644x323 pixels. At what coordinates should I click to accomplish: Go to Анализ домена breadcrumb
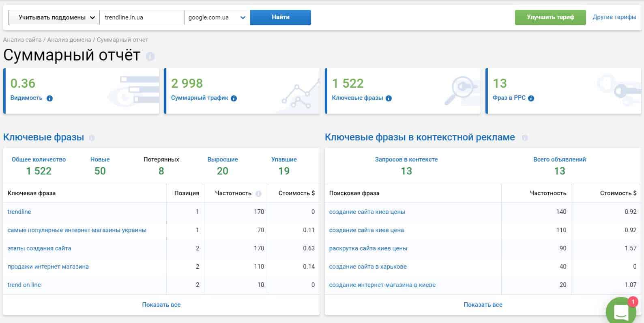(x=69, y=40)
